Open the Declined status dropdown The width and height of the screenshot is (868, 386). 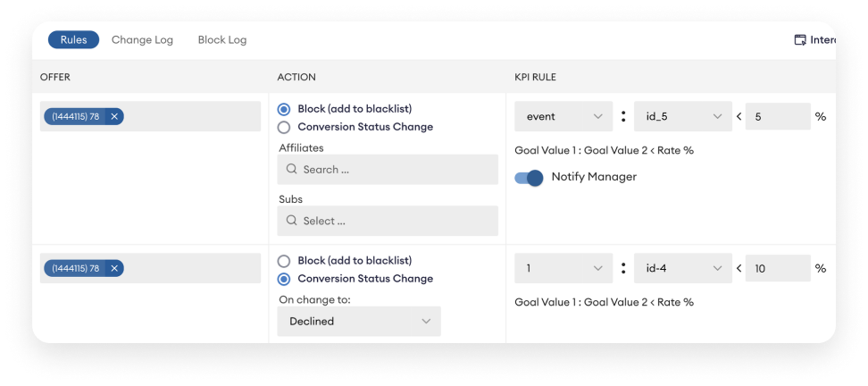click(359, 322)
